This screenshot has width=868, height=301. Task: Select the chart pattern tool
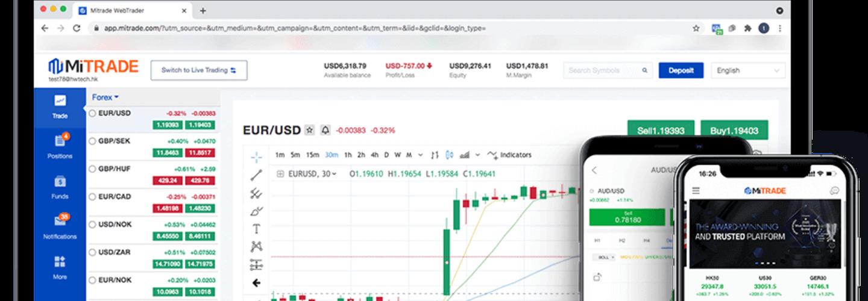256,246
